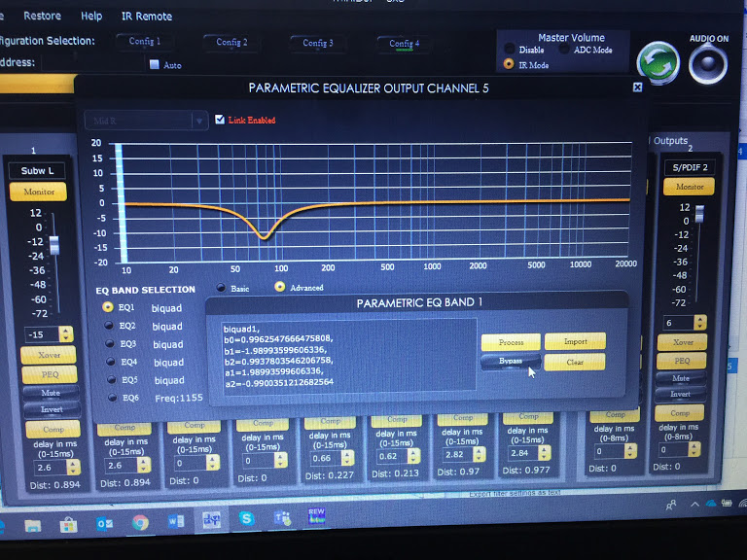Open Xover for the S/PDIF 2 output
Image resolution: width=747 pixels, height=560 pixels.
[x=682, y=342]
